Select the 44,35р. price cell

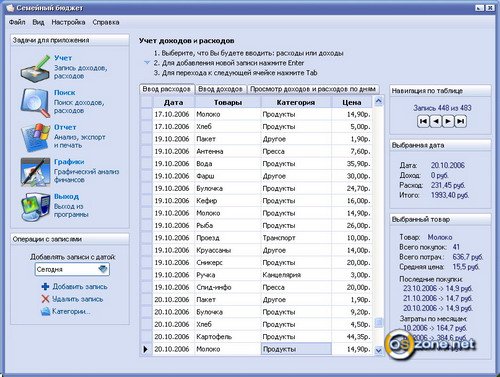(352, 337)
